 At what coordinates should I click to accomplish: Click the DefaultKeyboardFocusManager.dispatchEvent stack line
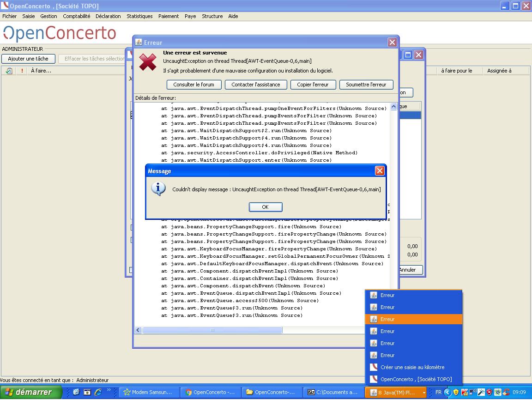coord(272,264)
